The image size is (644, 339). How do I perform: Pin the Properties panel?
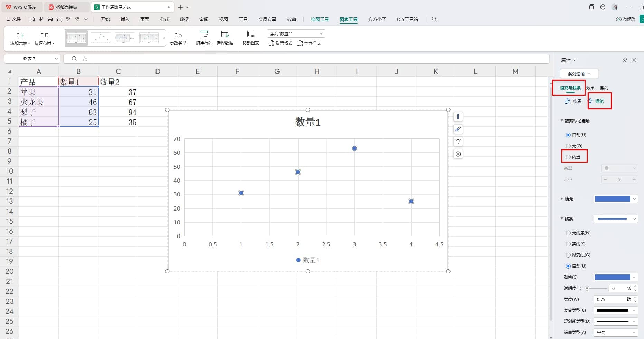click(x=625, y=60)
